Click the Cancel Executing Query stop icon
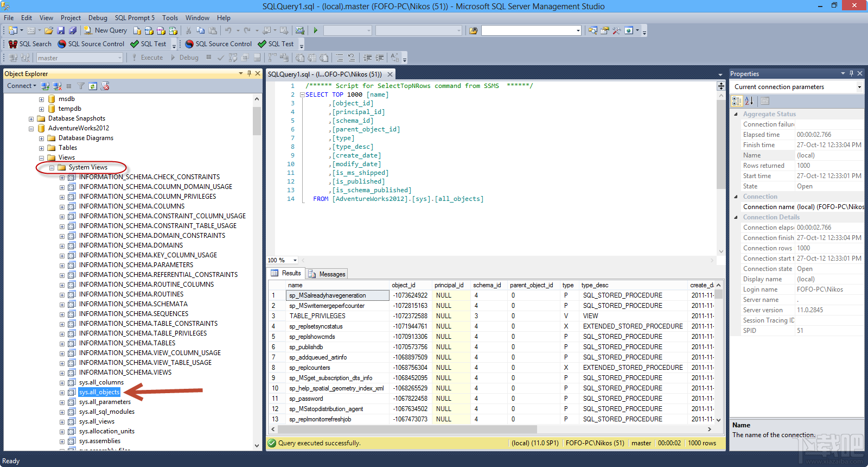The image size is (868, 467). click(x=208, y=57)
